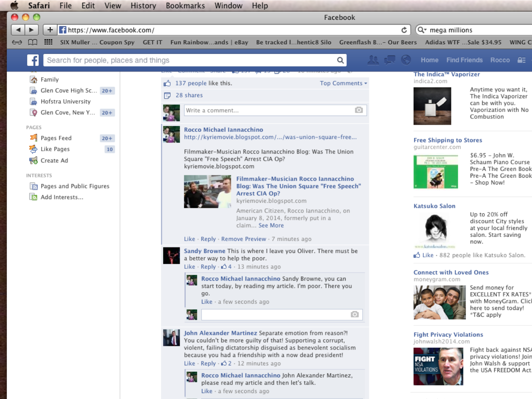Open the Bookmarks menu

[185, 6]
